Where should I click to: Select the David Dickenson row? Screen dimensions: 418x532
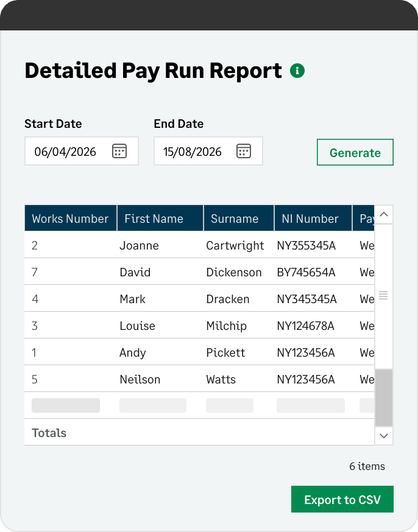[199, 271]
